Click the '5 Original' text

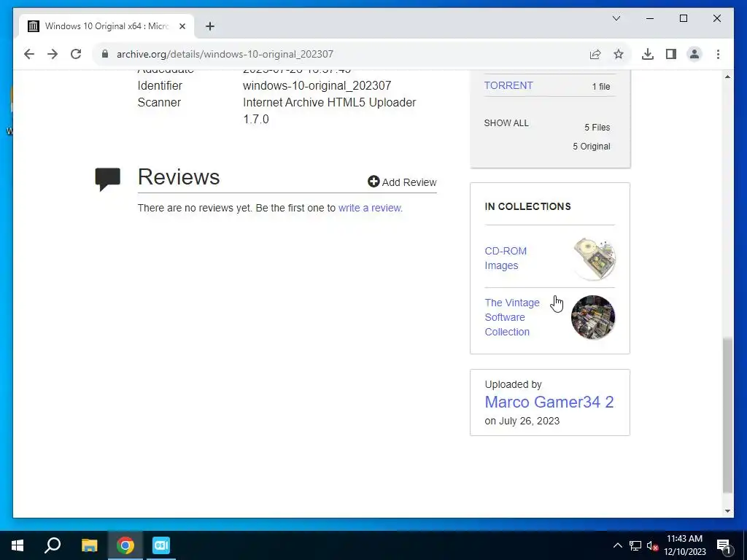coord(591,147)
